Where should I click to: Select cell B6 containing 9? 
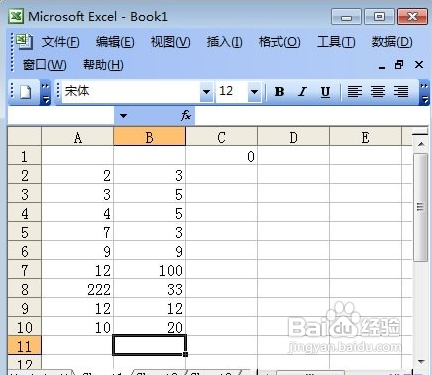coord(150,251)
